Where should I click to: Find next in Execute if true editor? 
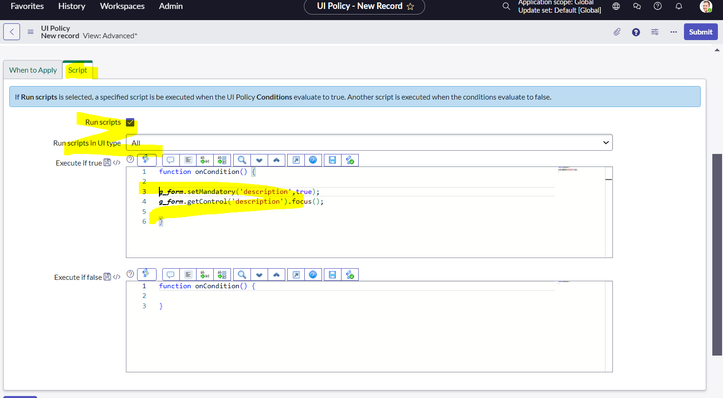259,160
